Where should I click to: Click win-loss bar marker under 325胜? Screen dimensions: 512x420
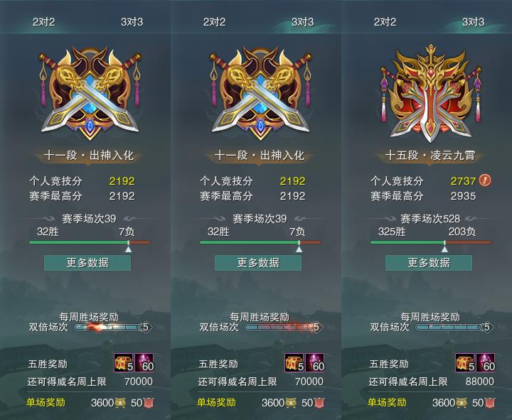coord(444,249)
